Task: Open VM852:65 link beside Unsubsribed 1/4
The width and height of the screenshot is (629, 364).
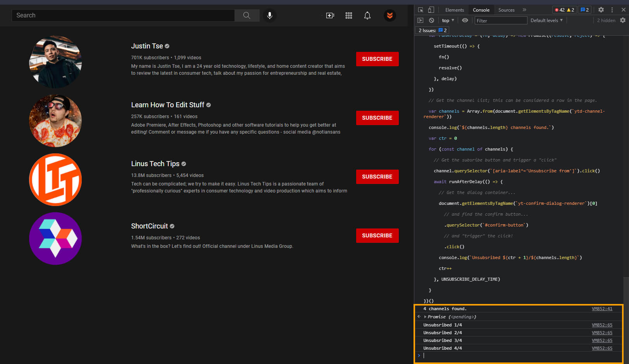Action: pos(602,325)
